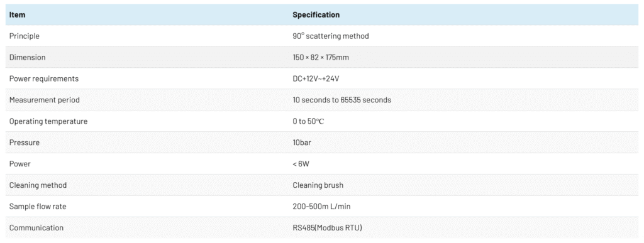The image size is (644, 243).
Task: Click 10 seconds to 65535 seconds text
Action: click(x=341, y=100)
